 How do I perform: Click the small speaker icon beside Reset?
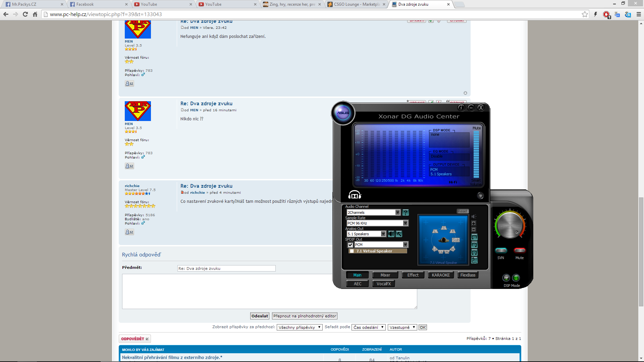tap(474, 217)
